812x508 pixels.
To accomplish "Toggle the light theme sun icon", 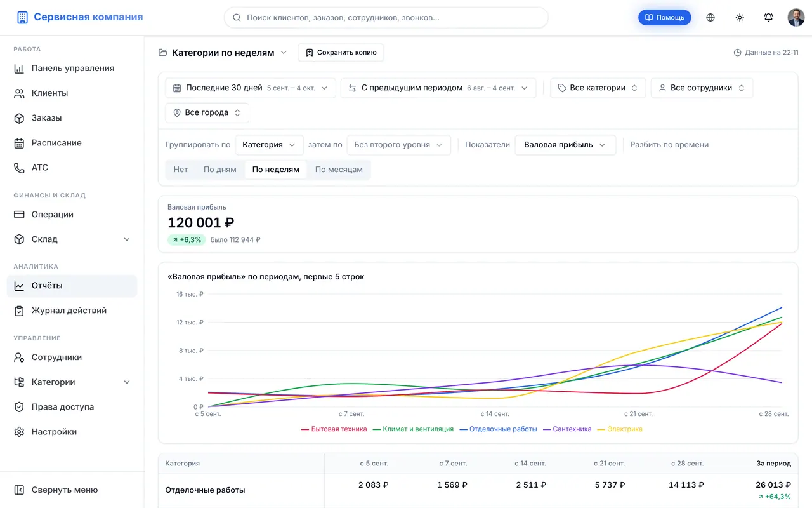I will click(x=740, y=18).
